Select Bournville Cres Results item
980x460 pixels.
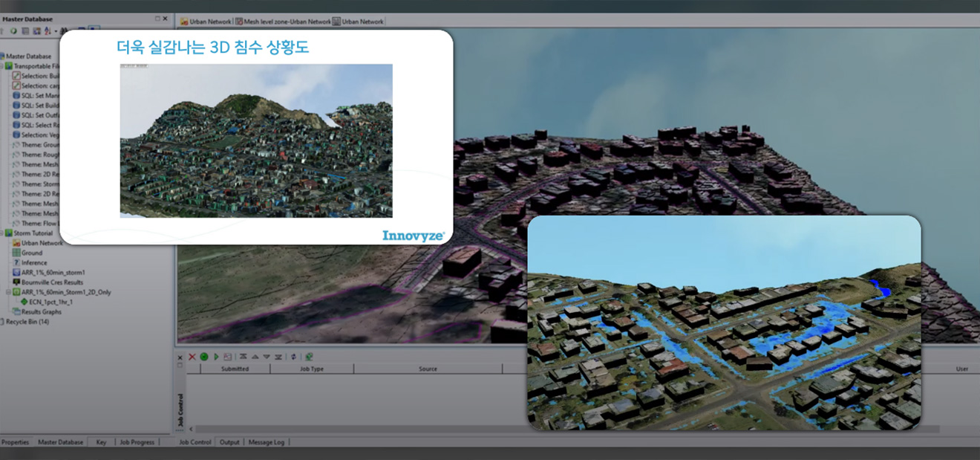click(48, 282)
